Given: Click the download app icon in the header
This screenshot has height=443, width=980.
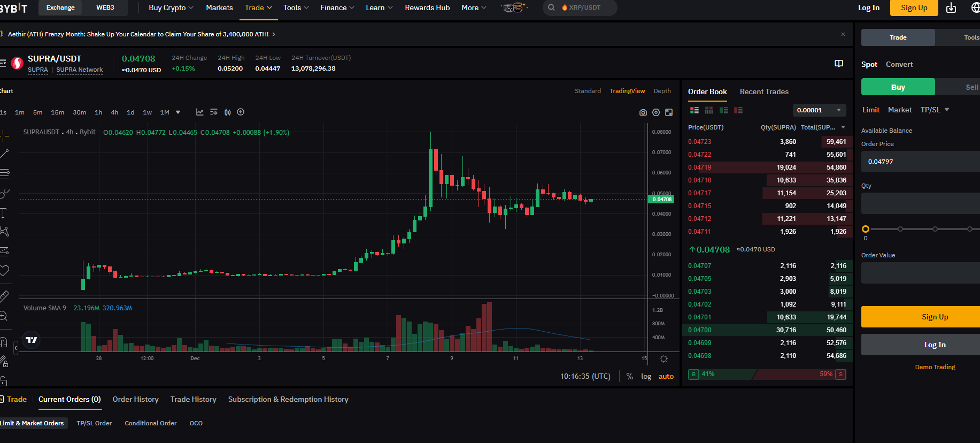Looking at the screenshot, I should (x=951, y=8).
